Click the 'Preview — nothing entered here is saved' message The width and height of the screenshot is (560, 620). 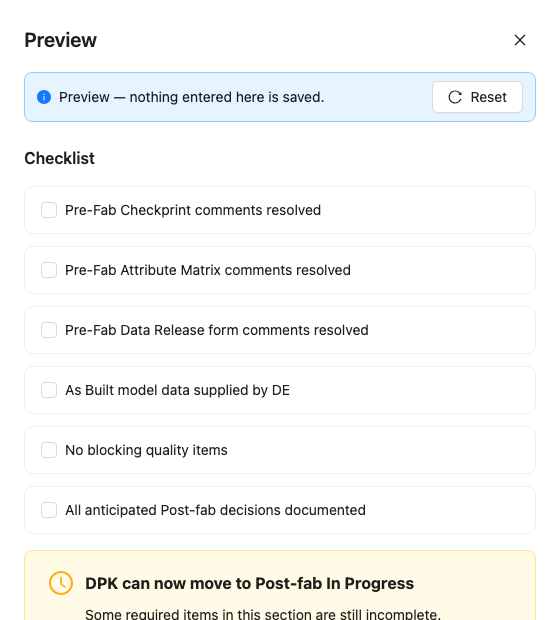(x=191, y=97)
